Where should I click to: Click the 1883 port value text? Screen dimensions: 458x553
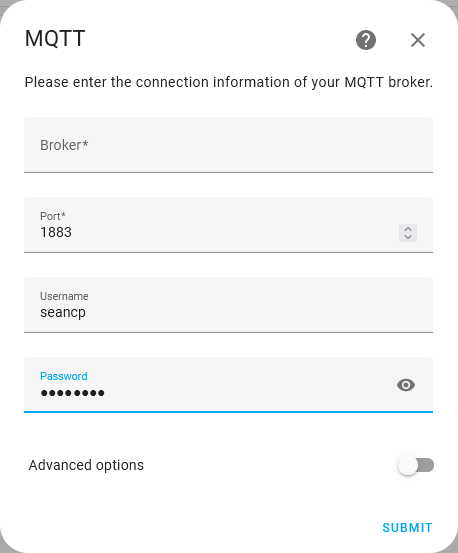[x=56, y=232]
